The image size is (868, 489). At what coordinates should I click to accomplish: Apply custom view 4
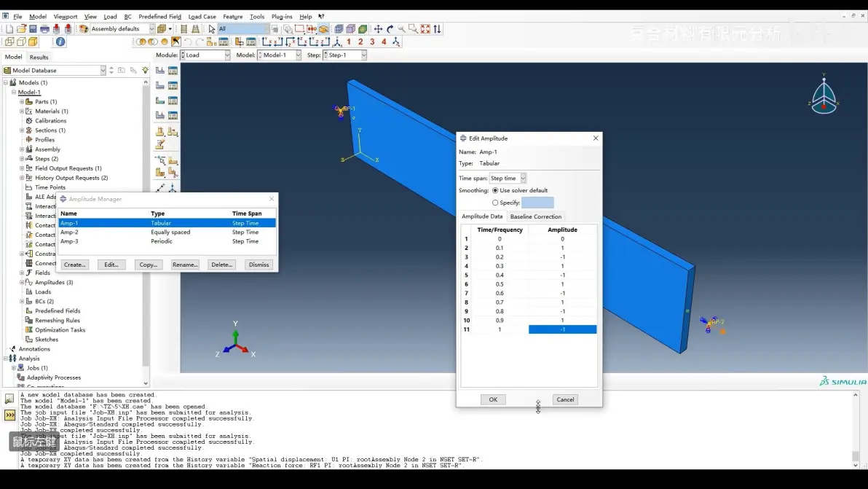pos(384,42)
